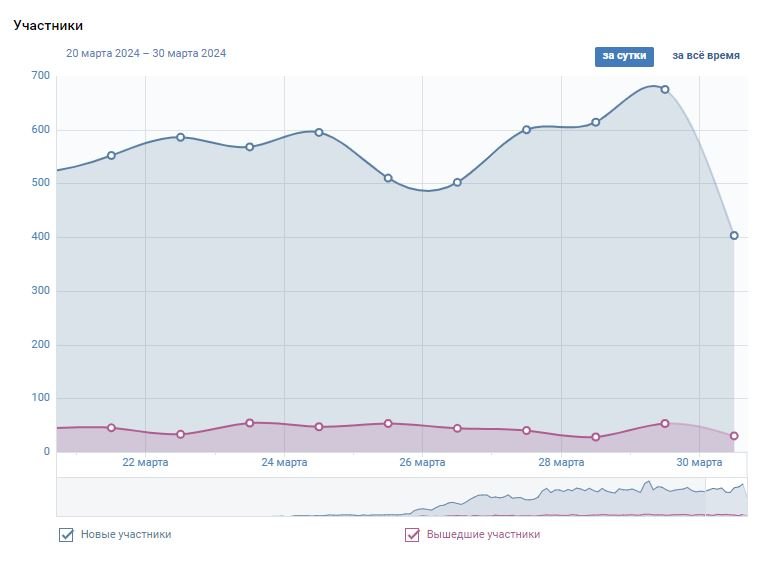Click the blue data point just below 500 gridline
770x565 pixels.
coord(457,182)
